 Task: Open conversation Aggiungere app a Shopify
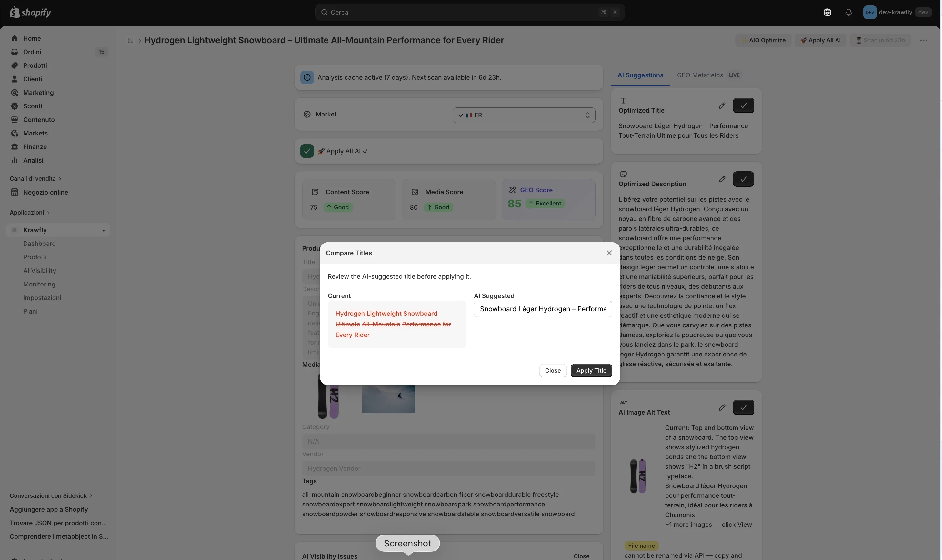(x=49, y=509)
